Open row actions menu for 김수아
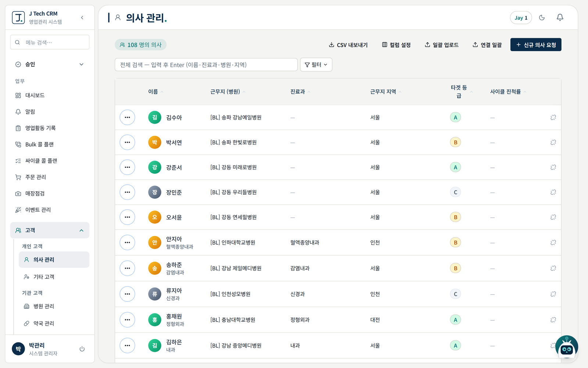588x368 pixels. point(127,117)
